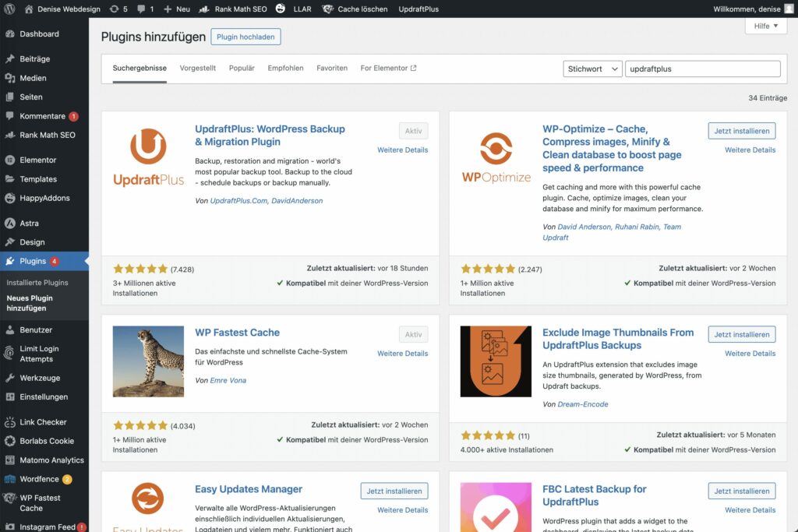Image resolution: width=798 pixels, height=532 pixels.
Task: Click the Templates folder icon
Action: tap(9, 179)
